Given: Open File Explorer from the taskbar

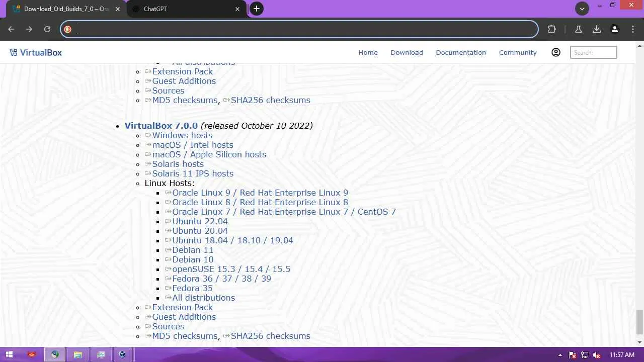Looking at the screenshot, I should 78,354.
